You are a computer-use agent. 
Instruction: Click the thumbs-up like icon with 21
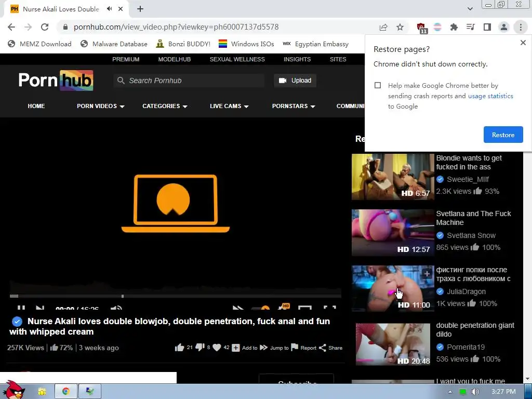[x=179, y=348]
